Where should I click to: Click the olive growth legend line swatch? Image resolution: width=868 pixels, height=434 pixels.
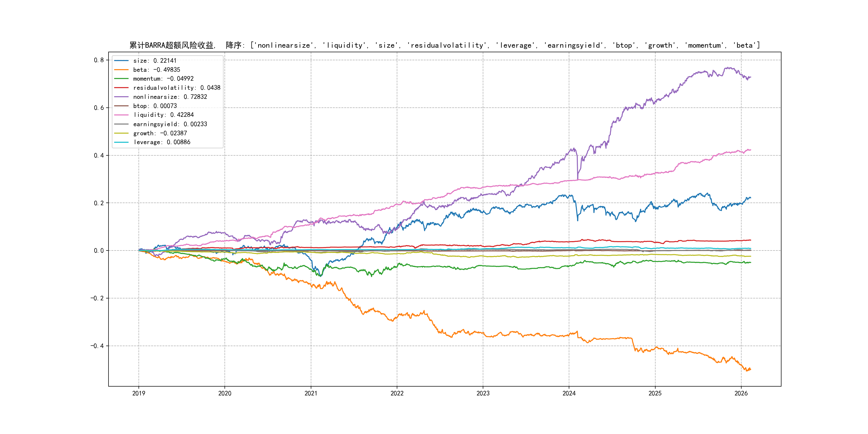(x=121, y=133)
